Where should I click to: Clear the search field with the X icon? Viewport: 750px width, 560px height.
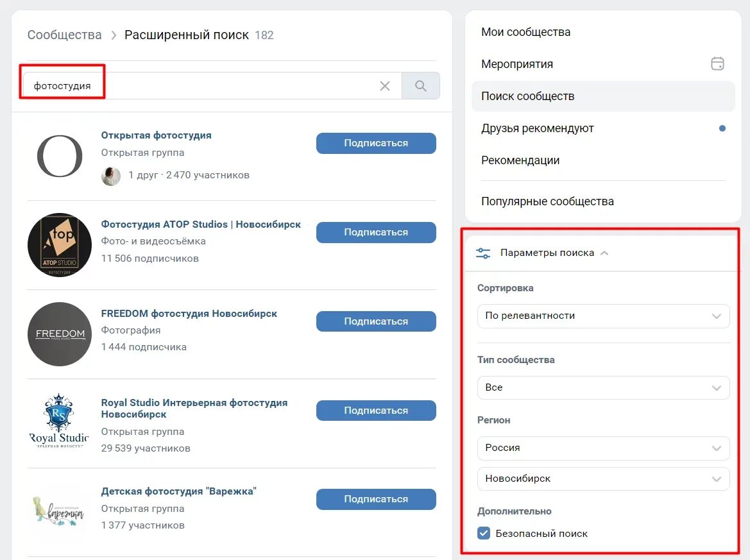pyautogui.click(x=384, y=86)
